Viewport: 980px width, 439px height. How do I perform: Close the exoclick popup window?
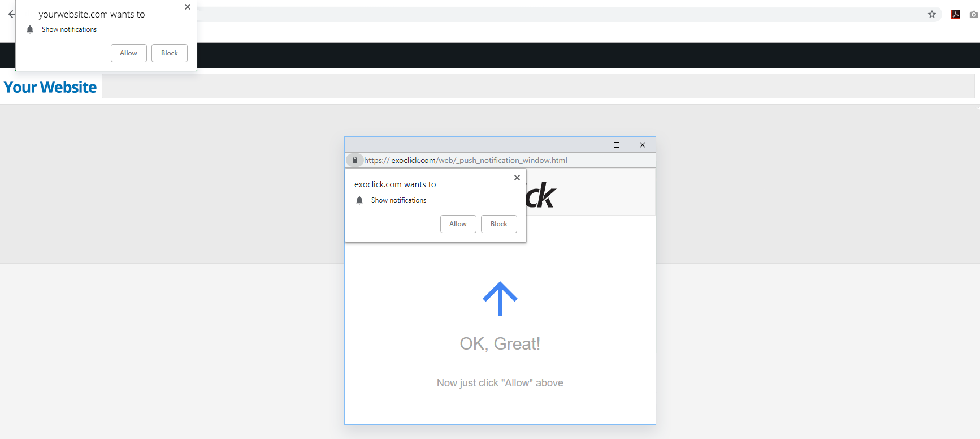(643, 145)
